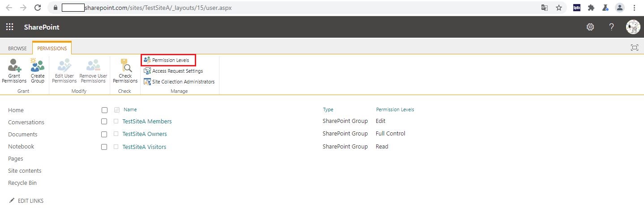Image resolution: width=644 pixels, height=214 pixels.
Task: Open the help question mark
Action: click(x=611, y=27)
